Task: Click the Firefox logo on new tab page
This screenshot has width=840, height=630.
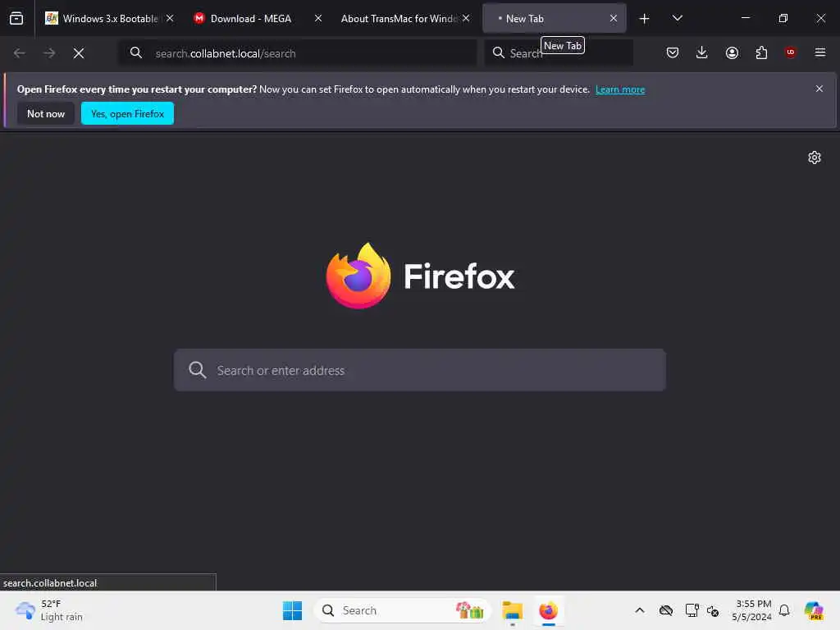Action: pyautogui.click(x=421, y=276)
